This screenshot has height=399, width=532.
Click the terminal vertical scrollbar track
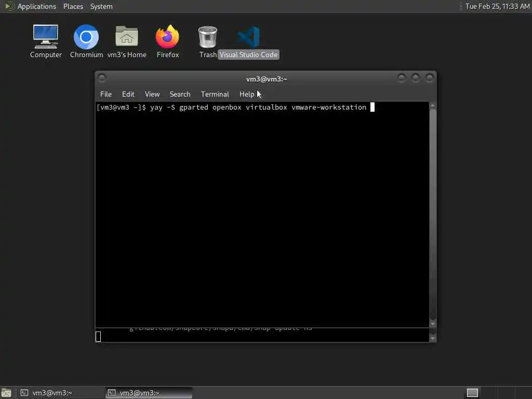click(433, 215)
